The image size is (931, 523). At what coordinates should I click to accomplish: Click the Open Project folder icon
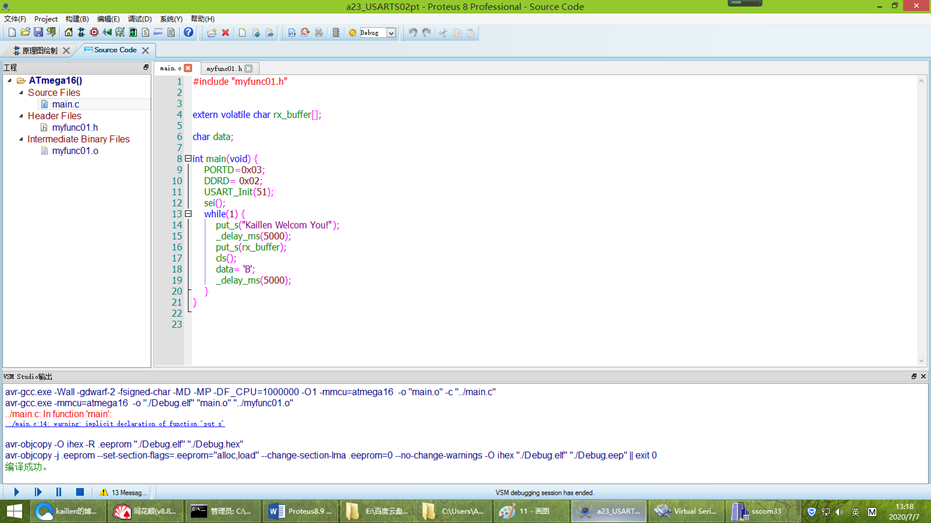pos(25,33)
